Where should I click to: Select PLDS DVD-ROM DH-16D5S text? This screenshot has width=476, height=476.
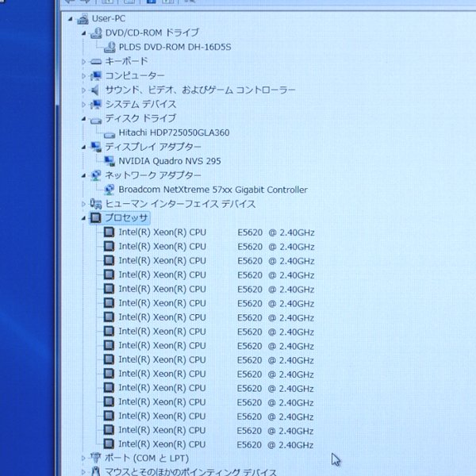pos(175,47)
